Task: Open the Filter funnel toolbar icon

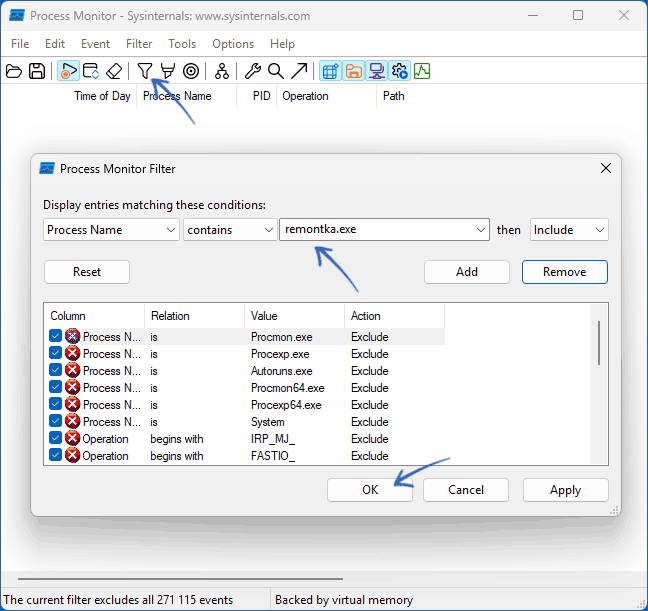Action: click(145, 71)
